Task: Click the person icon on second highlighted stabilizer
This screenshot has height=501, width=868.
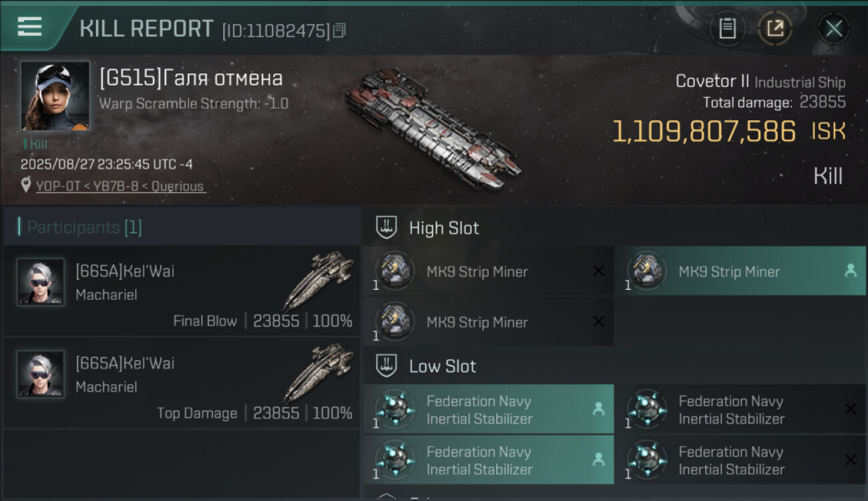Action: pyautogui.click(x=598, y=460)
